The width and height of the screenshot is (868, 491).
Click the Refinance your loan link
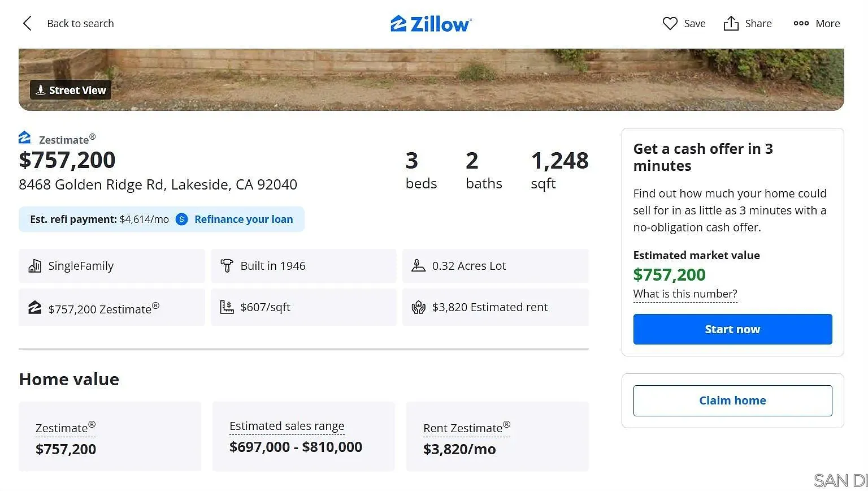(244, 219)
